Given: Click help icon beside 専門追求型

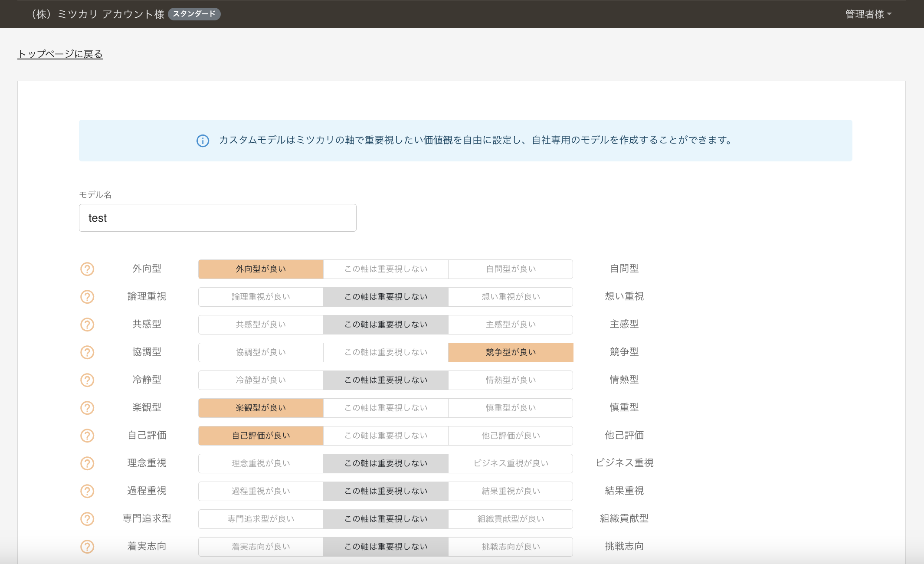Looking at the screenshot, I should click(x=87, y=519).
